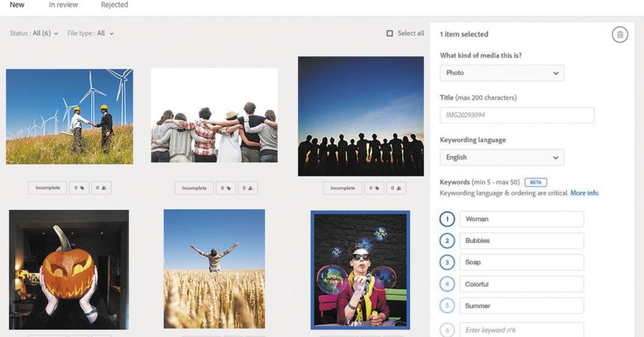Change the Keywording language dropdown

501,157
